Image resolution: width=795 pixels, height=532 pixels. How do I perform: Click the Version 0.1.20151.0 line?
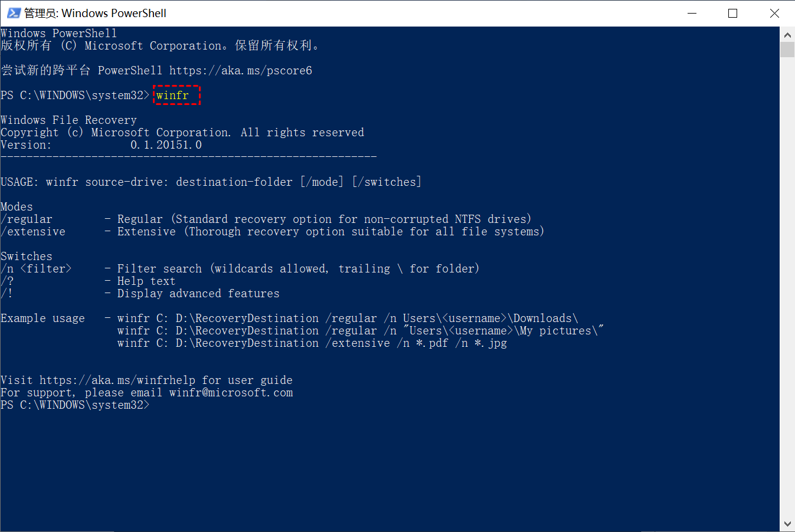click(x=101, y=145)
